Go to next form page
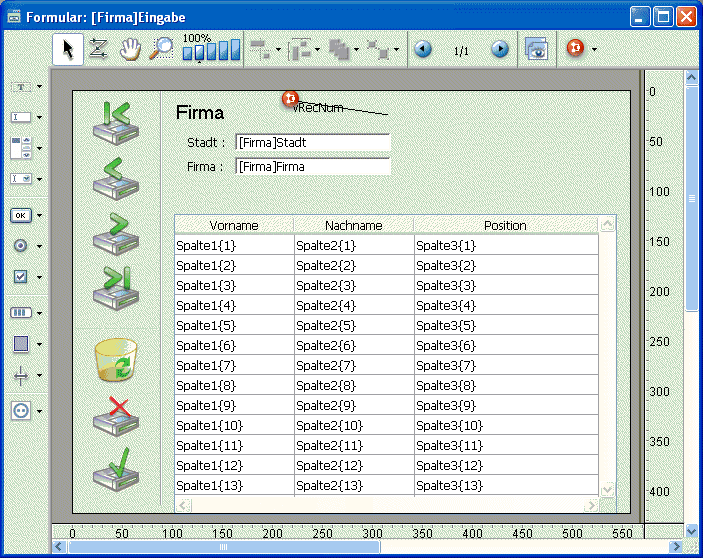The width and height of the screenshot is (703, 558). [x=500, y=50]
